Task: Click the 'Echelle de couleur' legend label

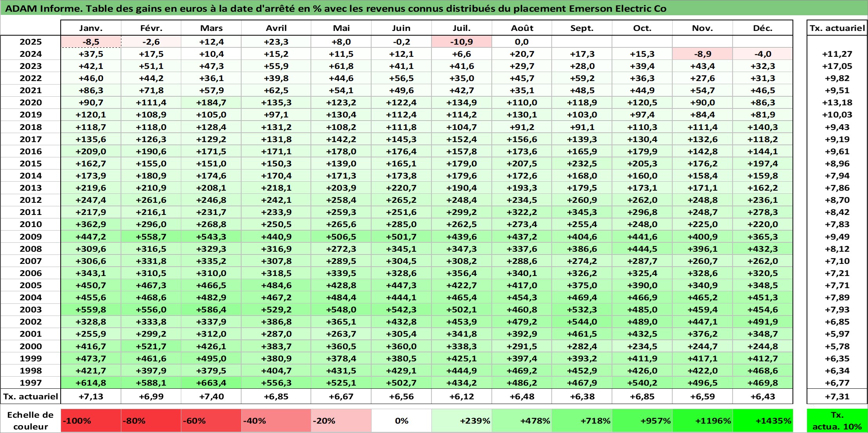Action: pos(31,421)
